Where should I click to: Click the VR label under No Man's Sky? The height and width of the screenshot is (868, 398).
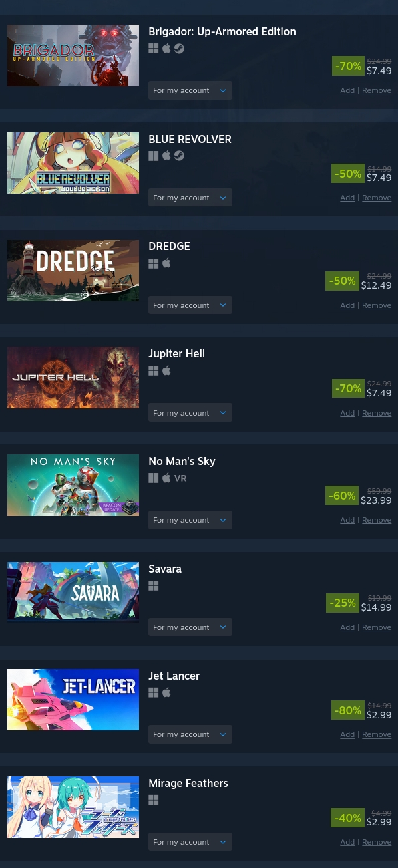[180, 478]
